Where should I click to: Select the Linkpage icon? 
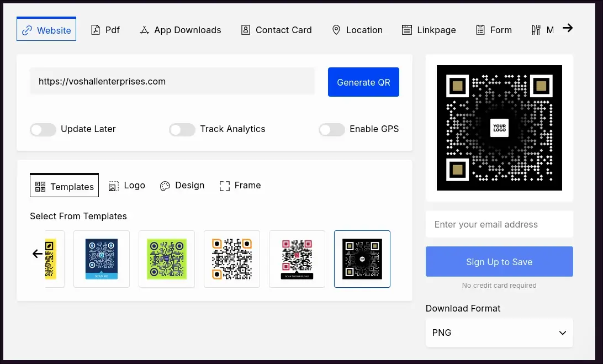(x=407, y=30)
